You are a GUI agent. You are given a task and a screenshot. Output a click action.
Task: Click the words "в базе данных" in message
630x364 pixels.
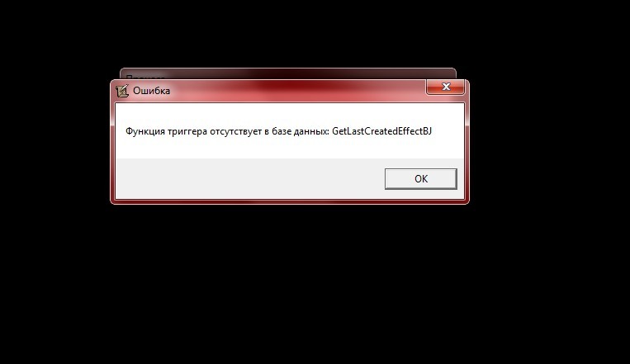click(297, 131)
